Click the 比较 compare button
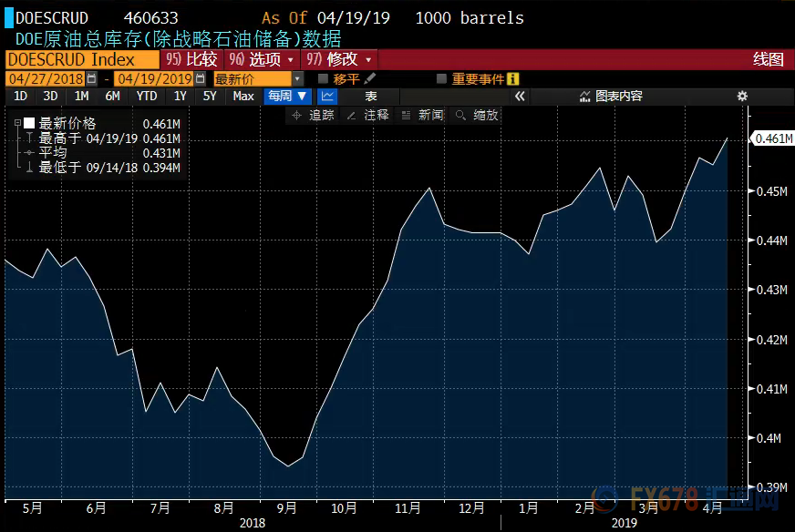This screenshot has height=532, width=795. click(191, 59)
